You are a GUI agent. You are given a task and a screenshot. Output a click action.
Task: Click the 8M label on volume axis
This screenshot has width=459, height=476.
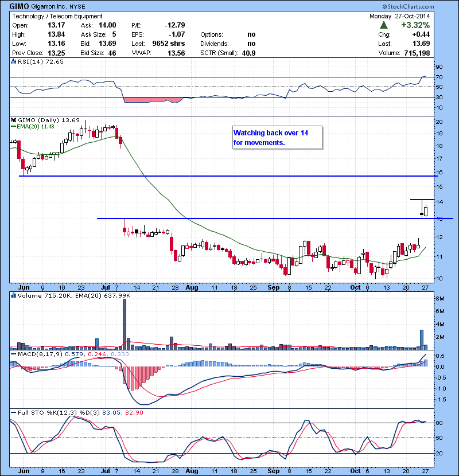(440, 298)
